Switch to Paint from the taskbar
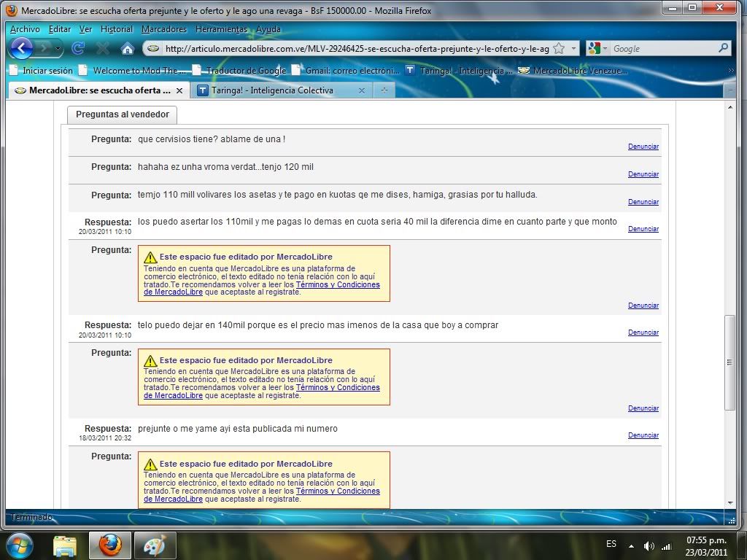The height and width of the screenshot is (560, 747). pos(155,545)
